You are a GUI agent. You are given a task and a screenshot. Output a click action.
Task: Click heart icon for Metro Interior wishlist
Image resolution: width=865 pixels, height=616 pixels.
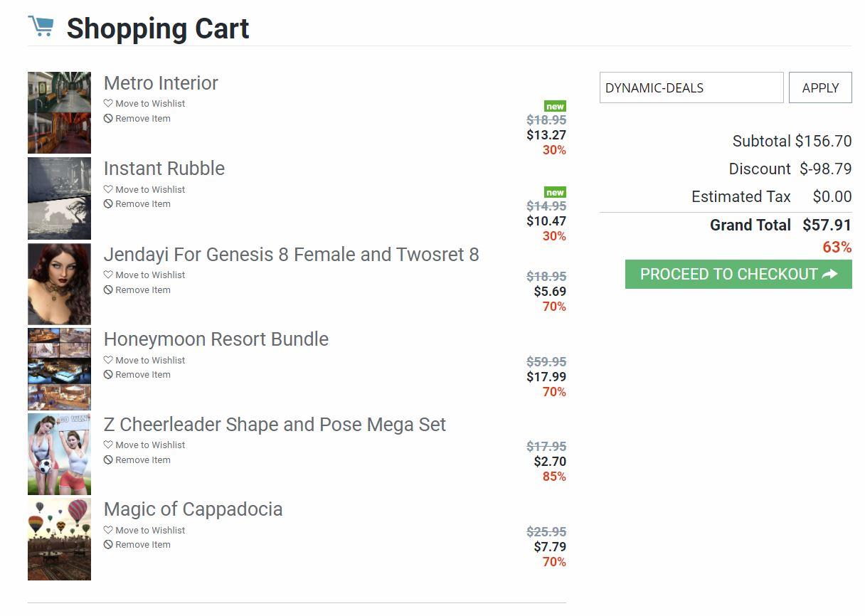point(108,103)
